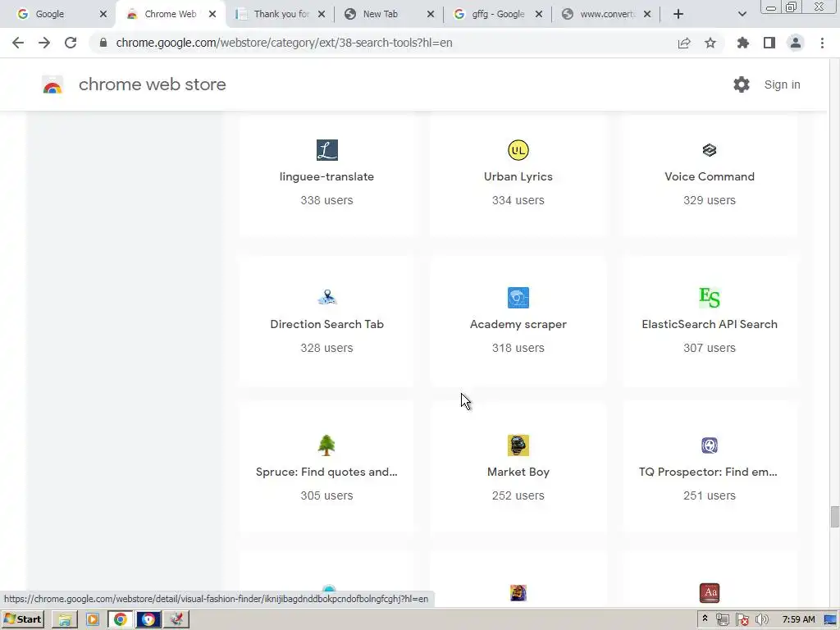Click the 334 users count text

pos(518,200)
